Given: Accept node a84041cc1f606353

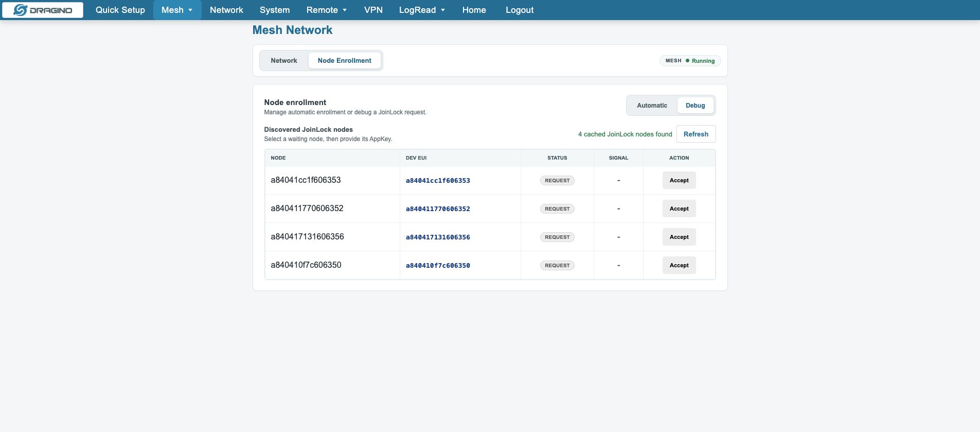Looking at the screenshot, I should [x=679, y=180].
